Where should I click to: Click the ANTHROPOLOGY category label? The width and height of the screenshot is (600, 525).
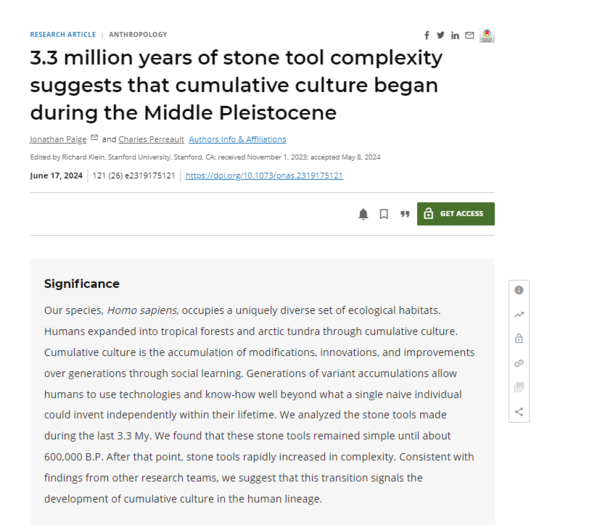tap(139, 34)
